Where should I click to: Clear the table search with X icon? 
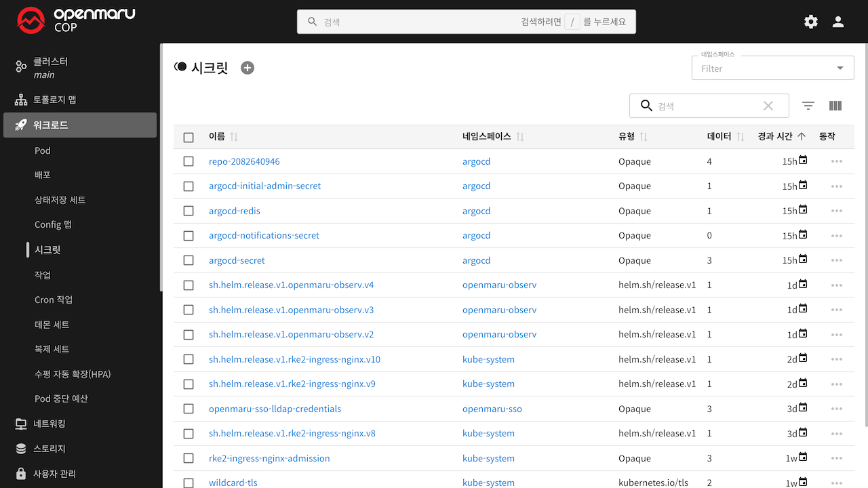click(x=768, y=106)
